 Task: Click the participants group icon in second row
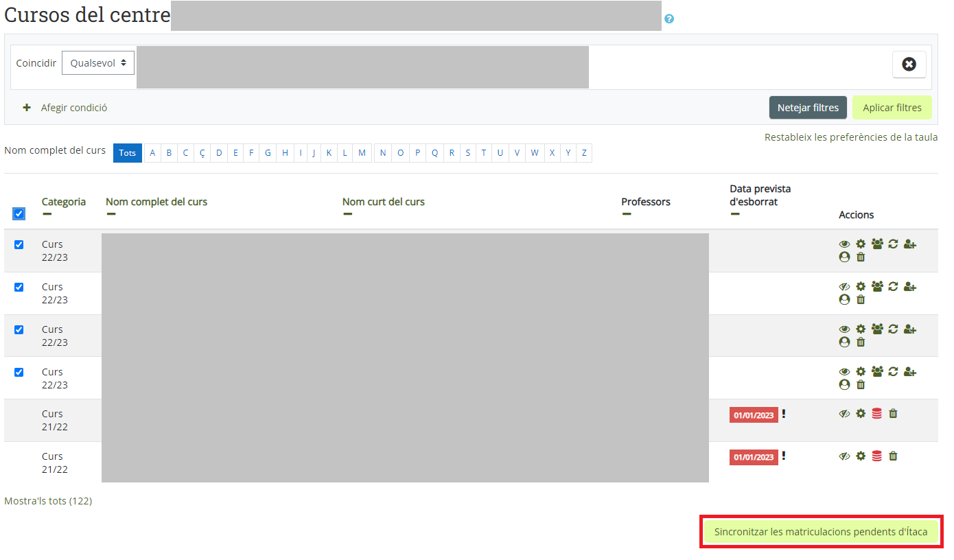pyautogui.click(x=877, y=287)
